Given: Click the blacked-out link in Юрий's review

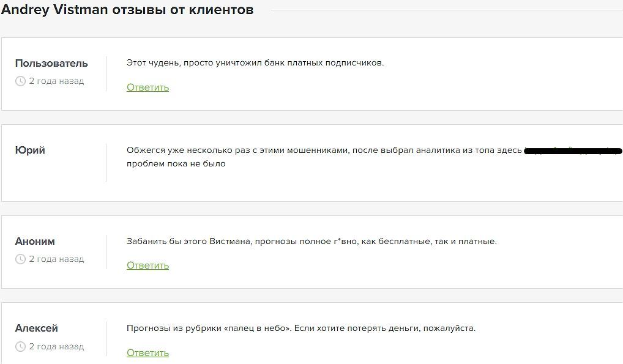Looking at the screenshot, I should click(x=573, y=150).
